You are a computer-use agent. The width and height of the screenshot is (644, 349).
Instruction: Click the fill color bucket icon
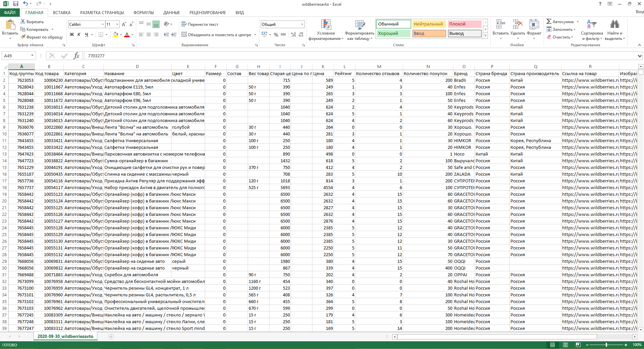tap(115, 35)
